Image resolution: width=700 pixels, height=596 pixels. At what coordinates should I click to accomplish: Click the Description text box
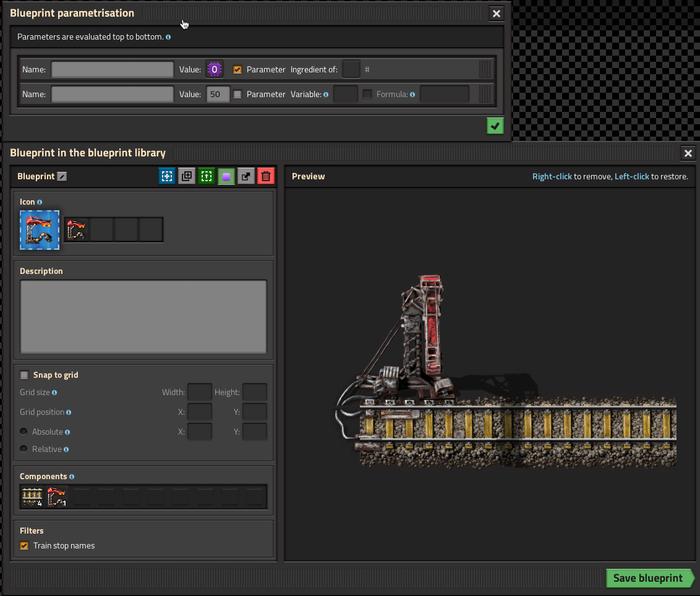click(x=143, y=317)
